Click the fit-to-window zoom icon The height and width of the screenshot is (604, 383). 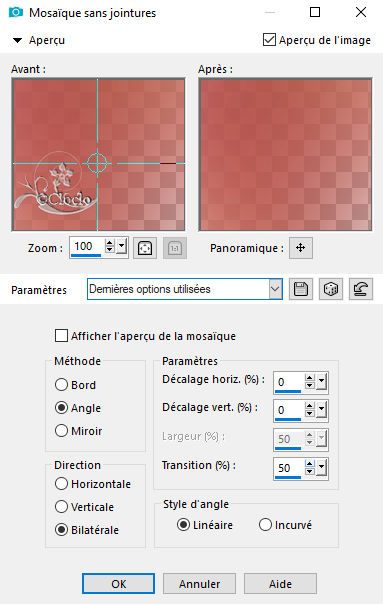pos(144,248)
